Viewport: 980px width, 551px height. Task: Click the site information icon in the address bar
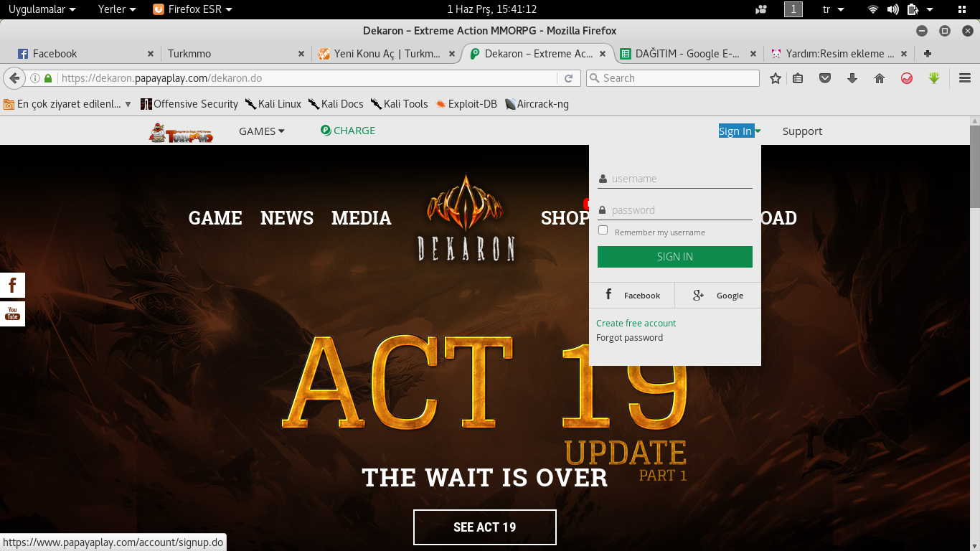click(x=34, y=78)
